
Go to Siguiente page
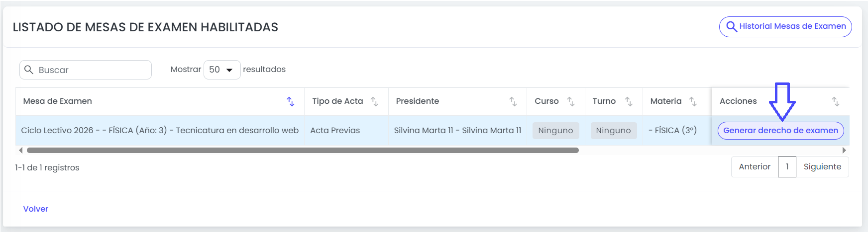[822, 167]
